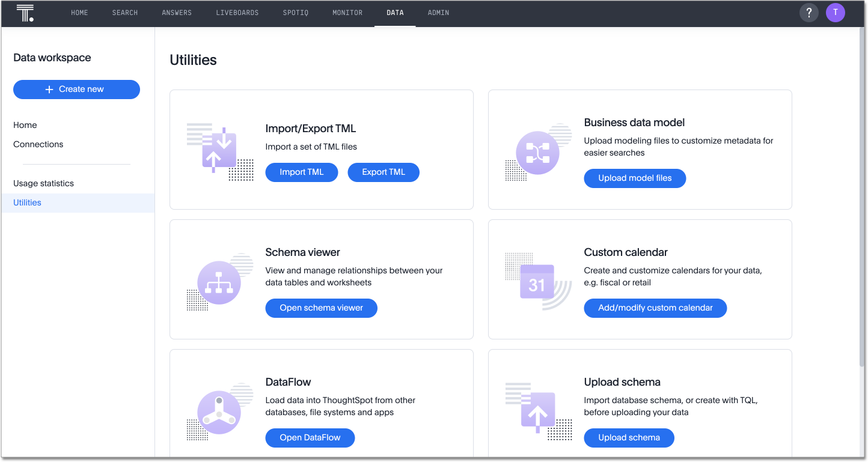
Task: Open Usage statistics from the sidebar
Action: (x=43, y=183)
